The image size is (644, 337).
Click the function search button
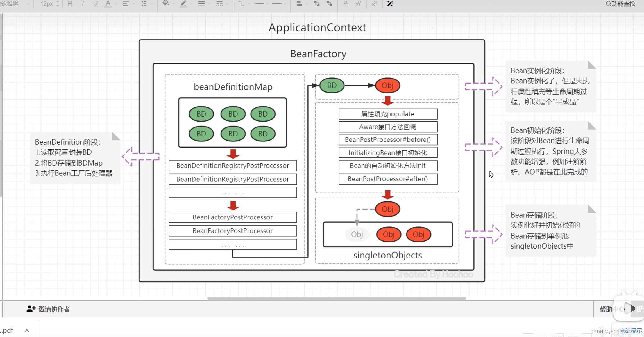pyautogui.click(x=620, y=4)
